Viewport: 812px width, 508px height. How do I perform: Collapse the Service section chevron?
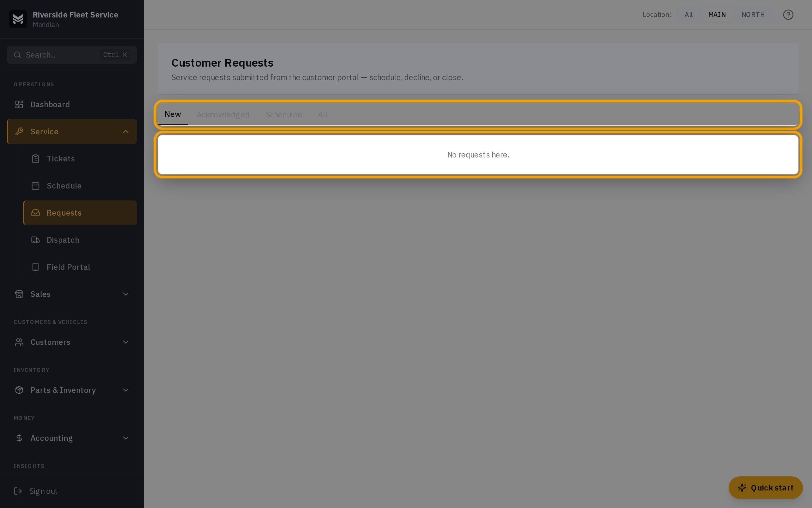pyautogui.click(x=126, y=131)
